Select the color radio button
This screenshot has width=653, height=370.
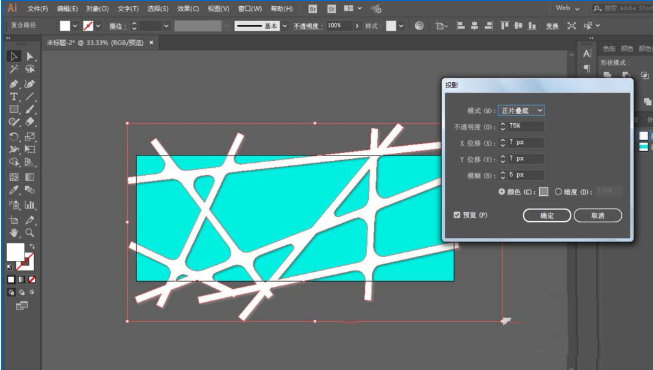point(501,192)
